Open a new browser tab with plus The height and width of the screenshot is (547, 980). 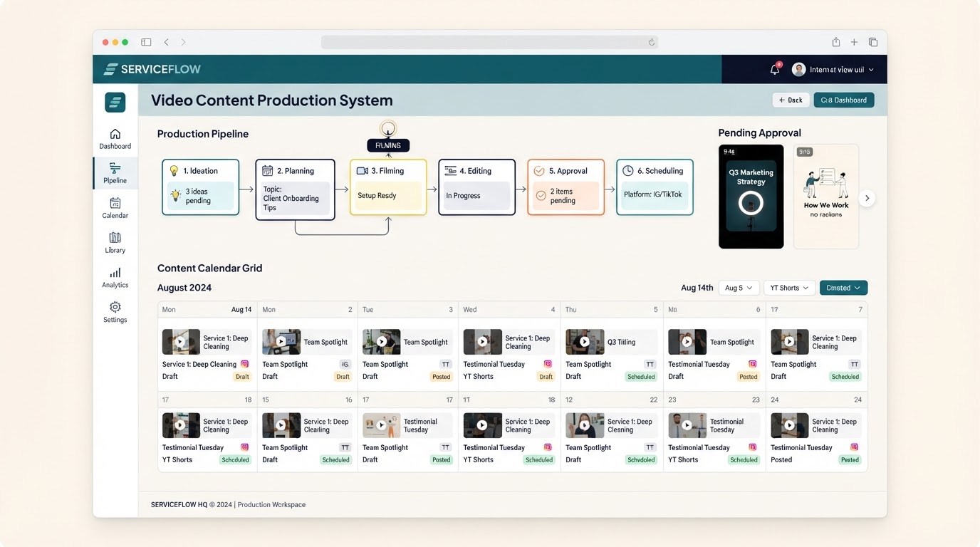tap(854, 42)
